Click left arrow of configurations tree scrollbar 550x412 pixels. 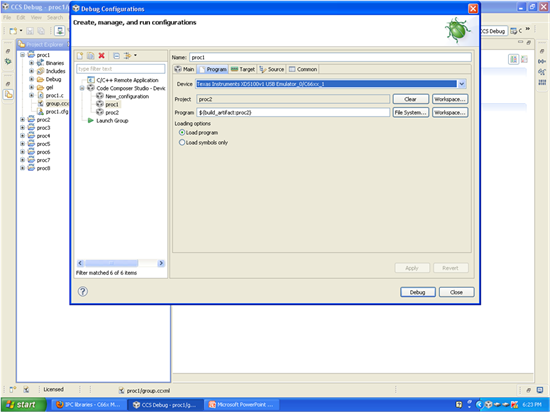[80, 263]
